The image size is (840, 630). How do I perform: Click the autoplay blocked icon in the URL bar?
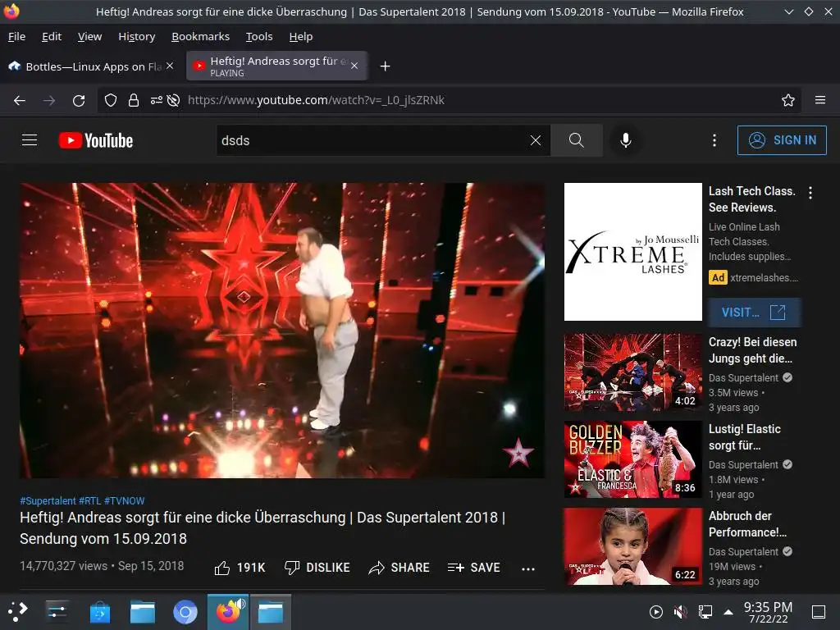click(173, 100)
